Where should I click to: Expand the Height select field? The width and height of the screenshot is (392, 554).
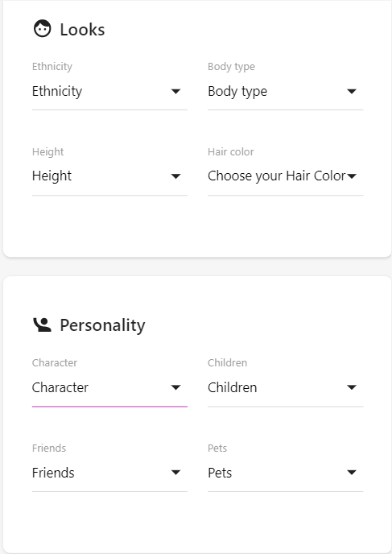click(x=109, y=176)
